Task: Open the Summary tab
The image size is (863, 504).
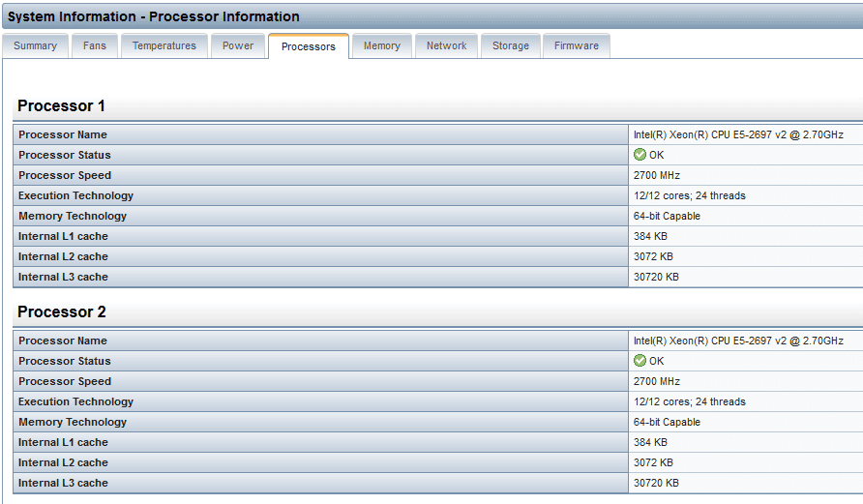Action: coord(35,45)
